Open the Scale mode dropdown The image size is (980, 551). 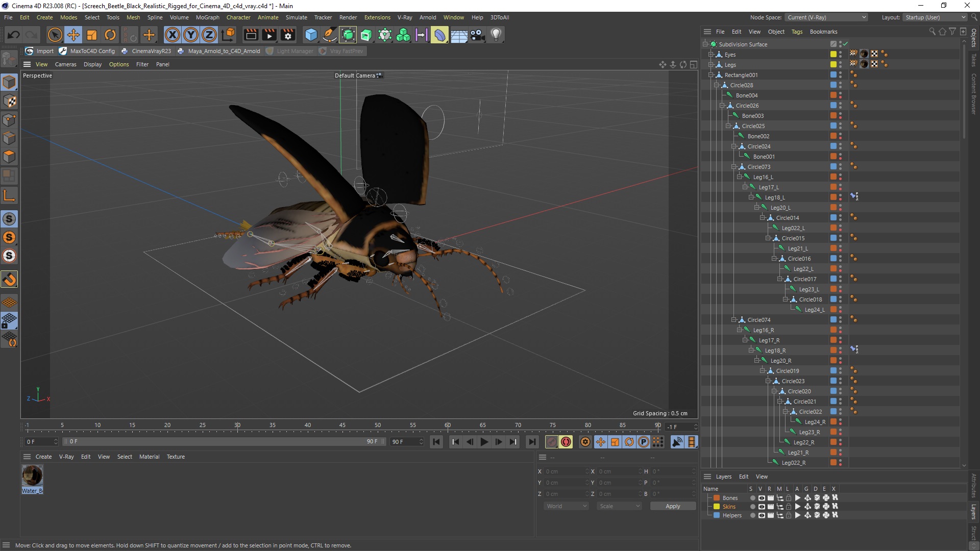pos(619,506)
